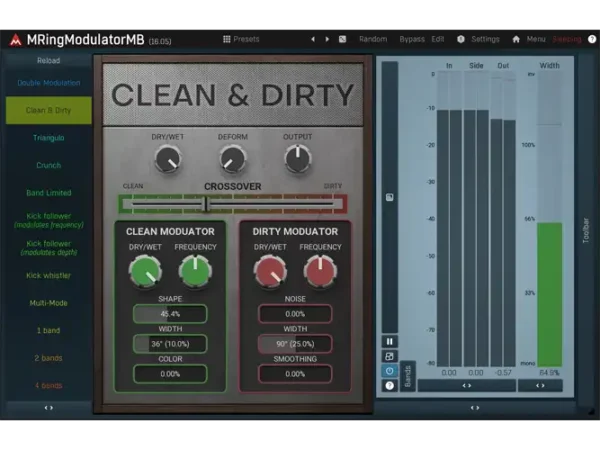Click Random to randomize settings

(x=373, y=39)
